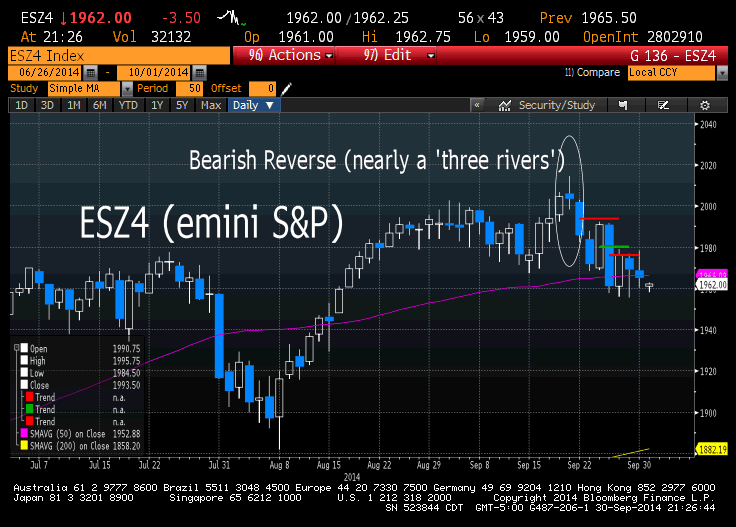Click the red down-arrow price indicator
Screen dimensions: 736x527
64,18
